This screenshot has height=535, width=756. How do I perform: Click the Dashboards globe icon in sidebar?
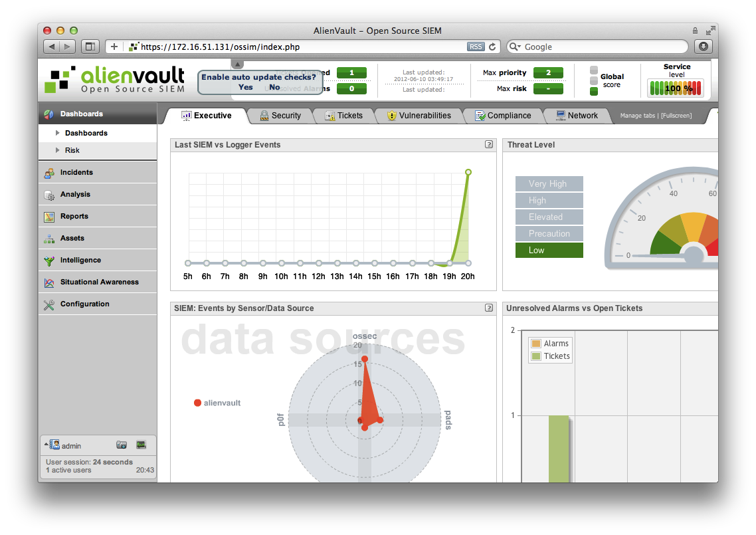[x=48, y=114]
